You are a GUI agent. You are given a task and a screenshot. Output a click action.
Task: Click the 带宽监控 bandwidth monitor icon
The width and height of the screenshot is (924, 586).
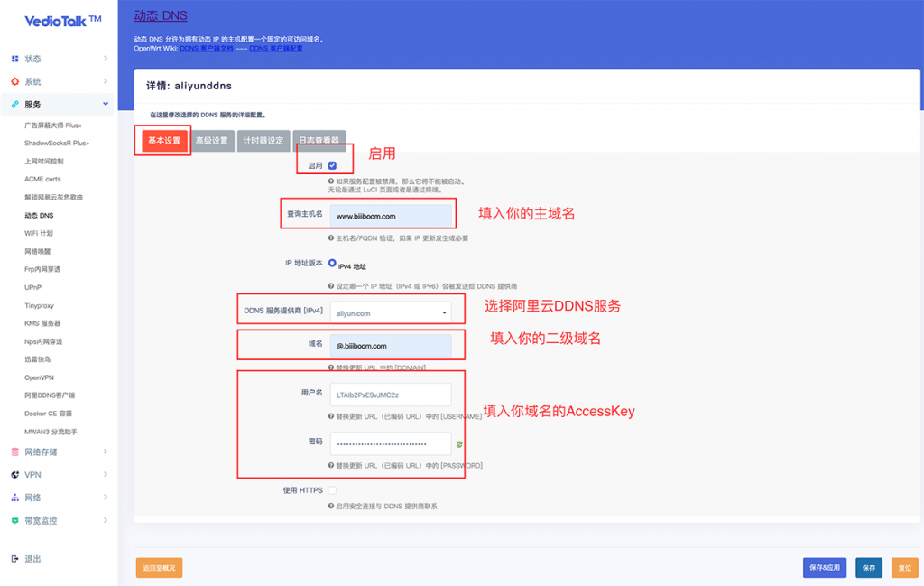[14, 521]
